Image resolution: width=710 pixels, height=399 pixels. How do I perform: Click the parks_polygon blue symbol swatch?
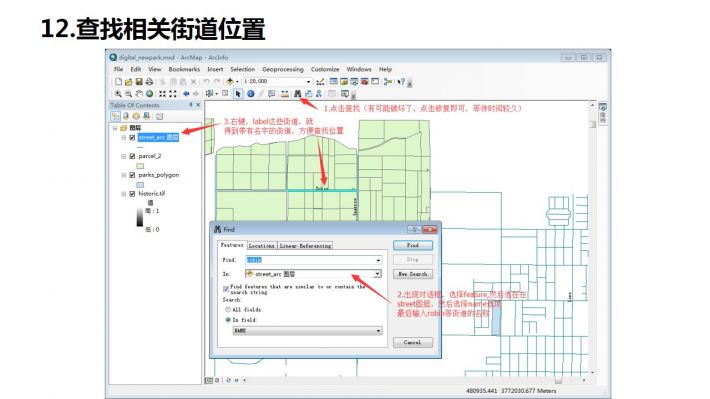[x=140, y=185]
